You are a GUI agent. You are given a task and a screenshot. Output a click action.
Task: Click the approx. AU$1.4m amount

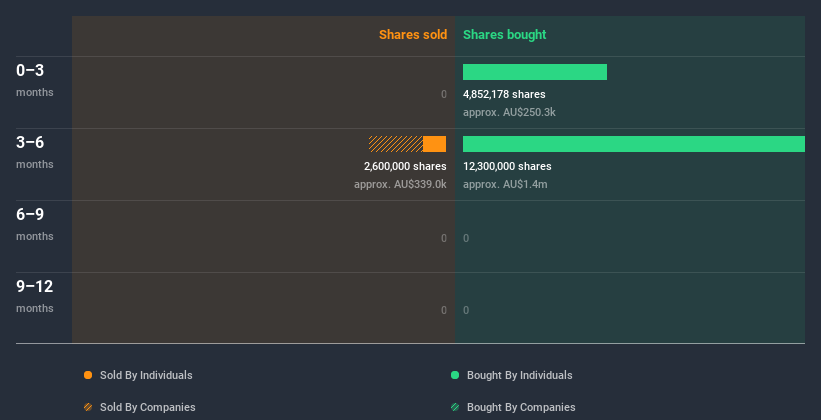pyautogui.click(x=505, y=184)
